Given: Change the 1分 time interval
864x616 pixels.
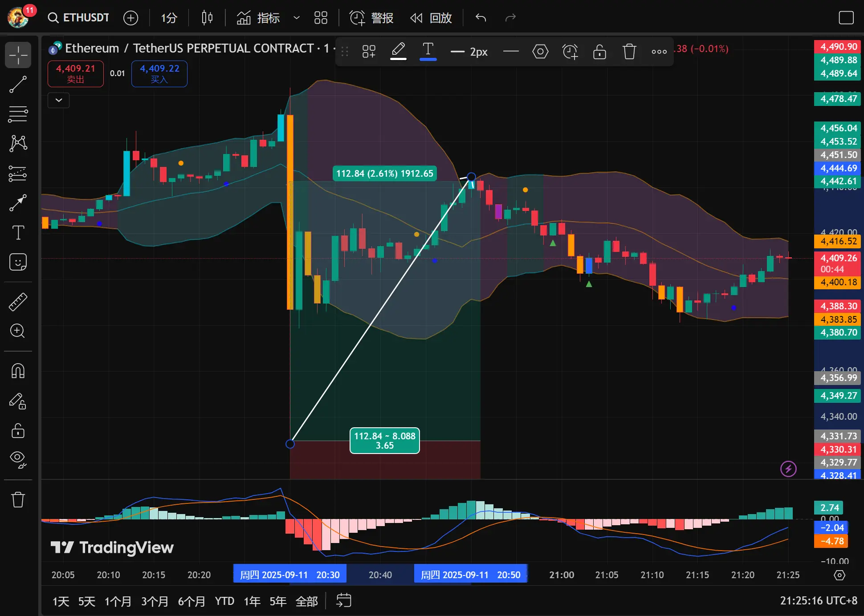Looking at the screenshot, I should pyautogui.click(x=169, y=18).
